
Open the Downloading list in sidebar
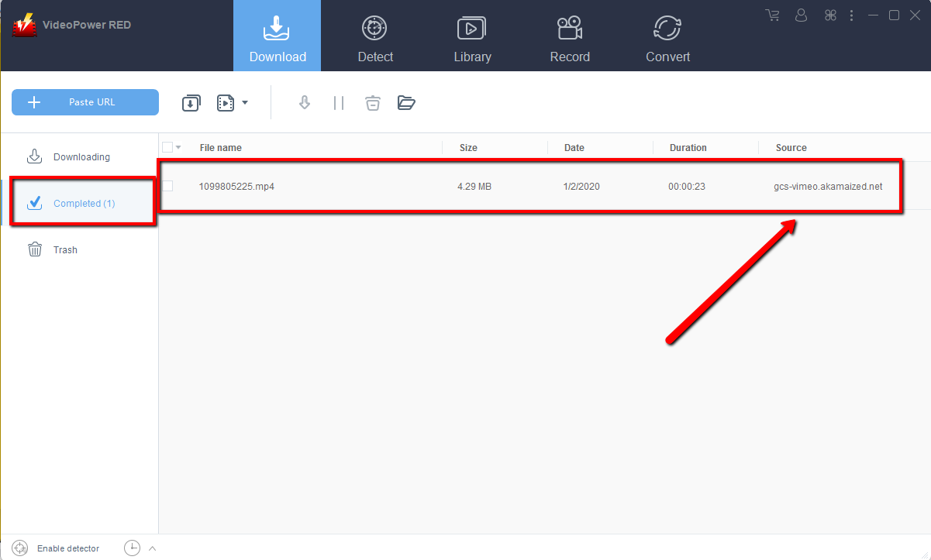81,157
